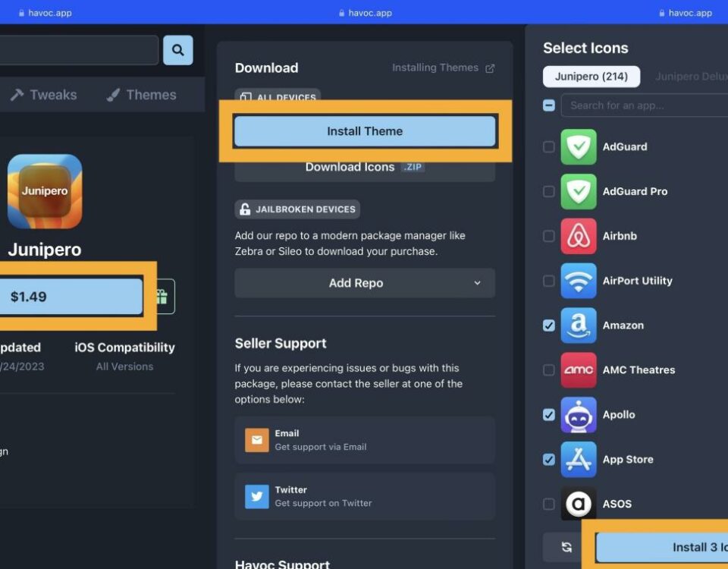
Task: Click the magnifying glass search button
Action: click(177, 50)
